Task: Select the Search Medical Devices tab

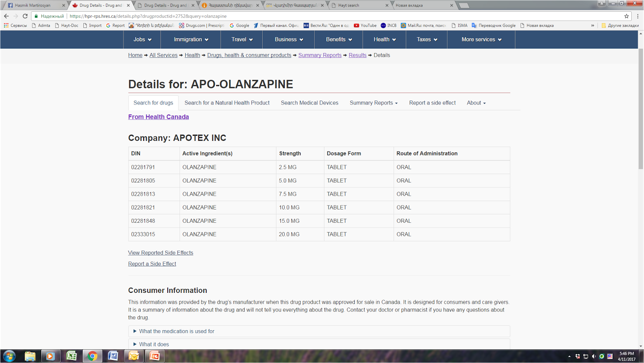Action: pyautogui.click(x=309, y=103)
